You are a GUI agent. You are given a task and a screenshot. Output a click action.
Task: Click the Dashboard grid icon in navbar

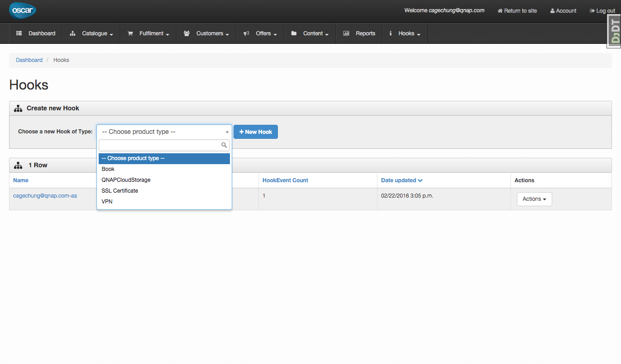pos(19,33)
